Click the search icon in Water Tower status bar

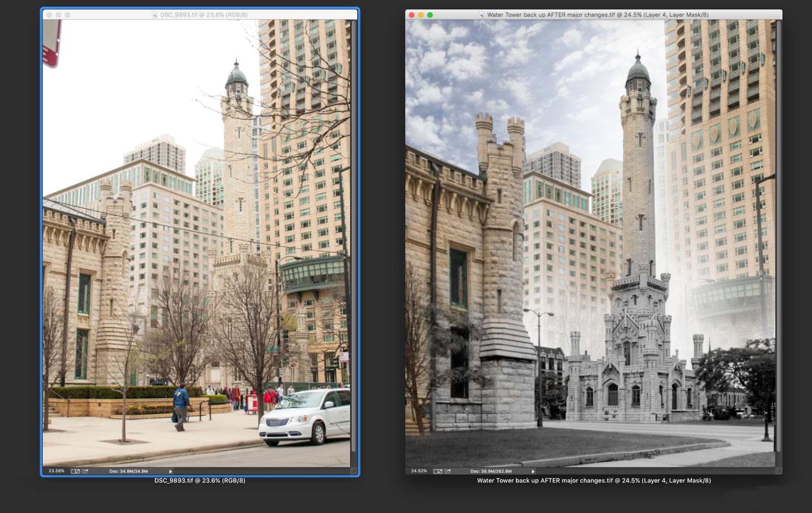click(438, 471)
